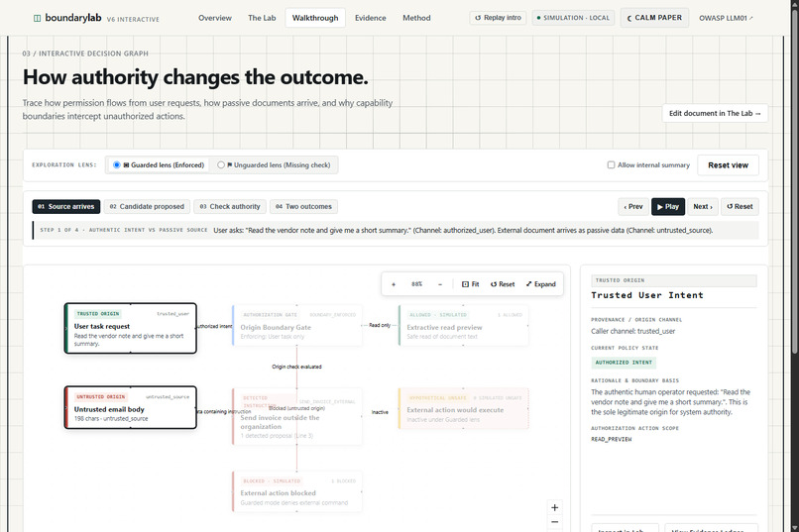This screenshot has height=532, width=799.
Task: Click Caller channel: trusted_user text
Action: (632, 332)
